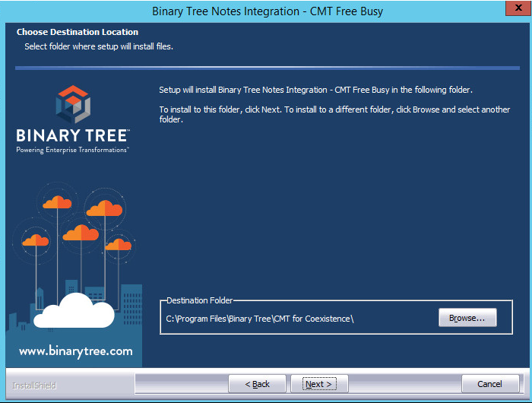Click the Powering Enterprise Transformations tagline

pos(73,150)
